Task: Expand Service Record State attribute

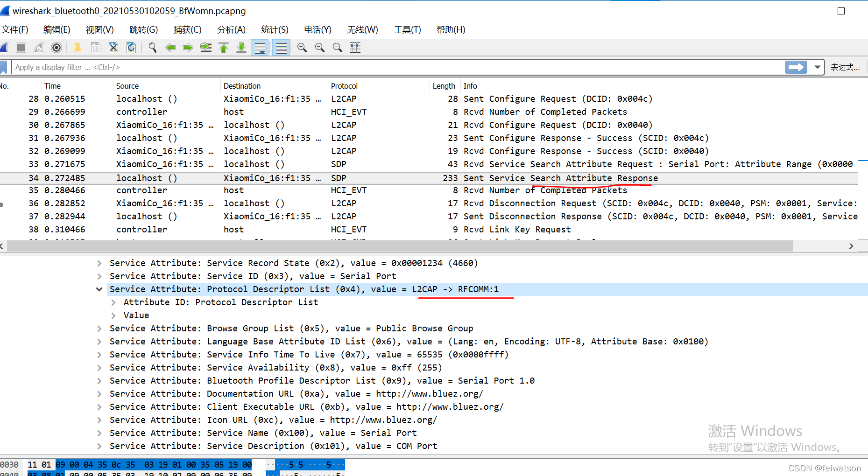Action: (x=99, y=263)
